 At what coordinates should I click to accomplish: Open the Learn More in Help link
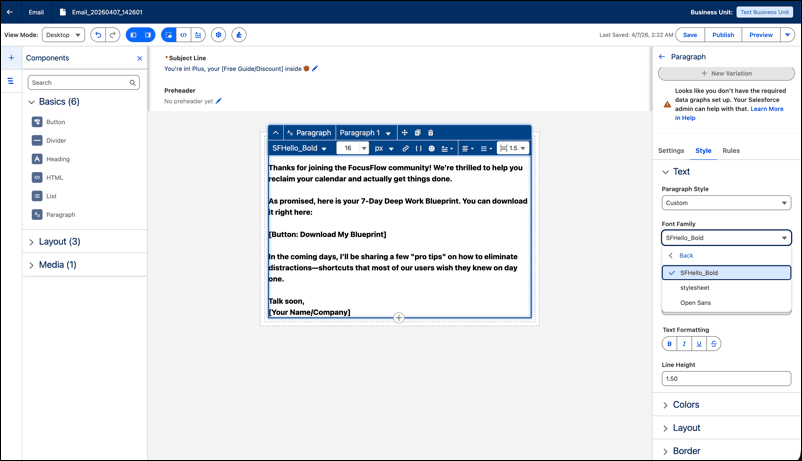pyautogui.click(x=729, y=113)
